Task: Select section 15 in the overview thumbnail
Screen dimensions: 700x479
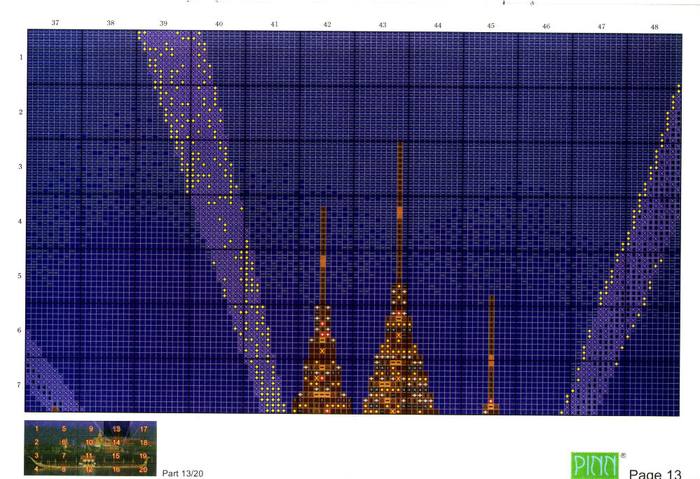Action: (x=116, y=456)
